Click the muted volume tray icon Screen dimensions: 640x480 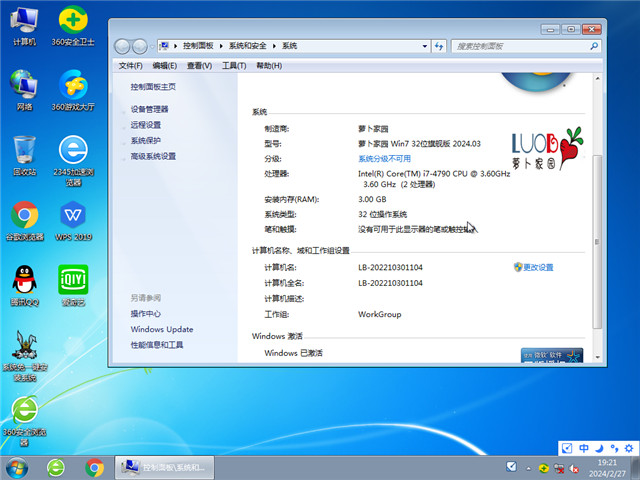coord(574,469)
